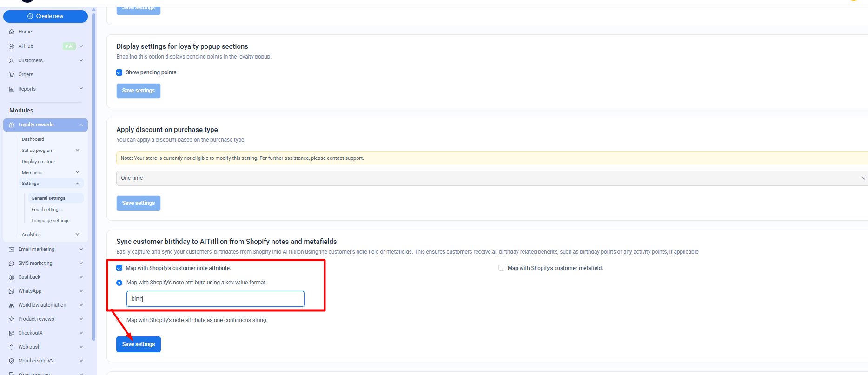
Task: Click the birthday key-value text field
Action: [x=215, y=299]
